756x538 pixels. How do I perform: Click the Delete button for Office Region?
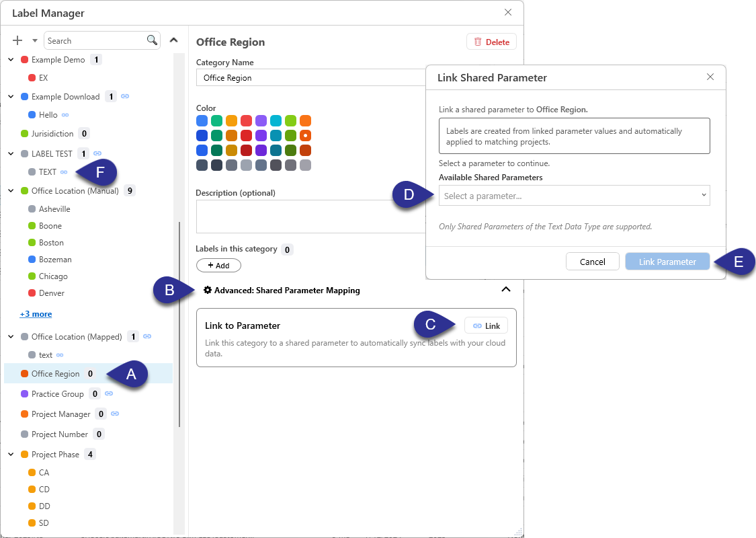(491, 41)
